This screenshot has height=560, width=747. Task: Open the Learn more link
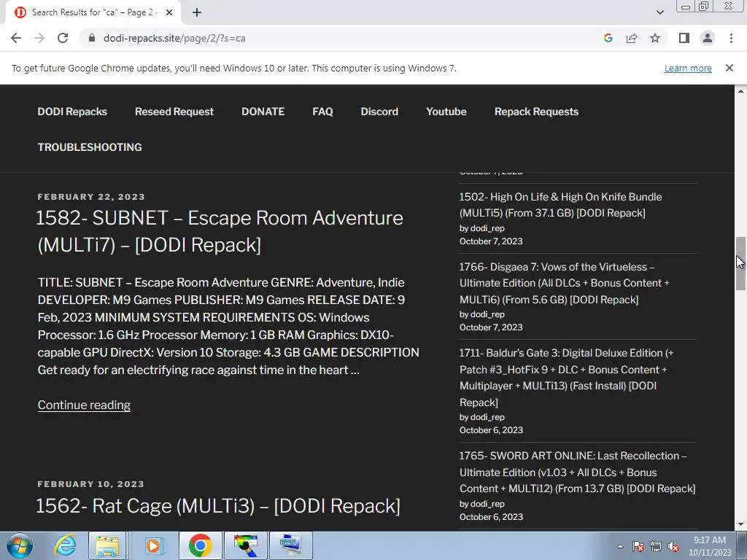click(x=688, y=68)
